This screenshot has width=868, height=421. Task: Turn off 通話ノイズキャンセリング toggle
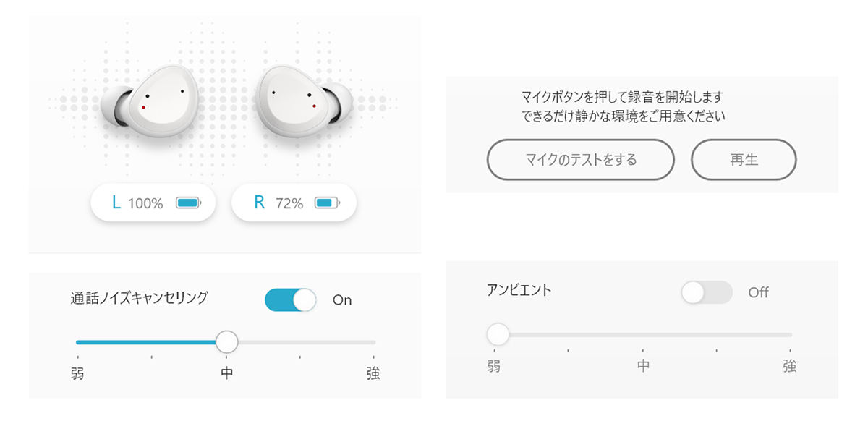pos(291,299)
